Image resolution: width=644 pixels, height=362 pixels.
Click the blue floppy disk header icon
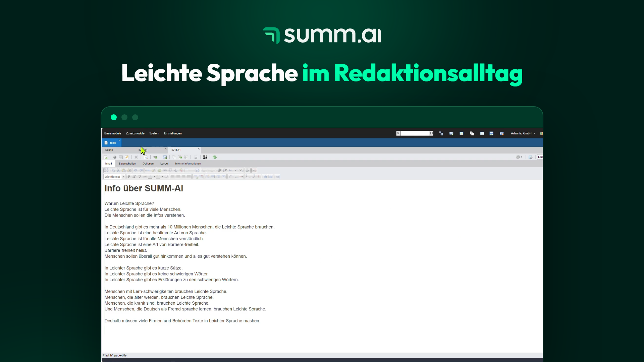tap(491, 133)
